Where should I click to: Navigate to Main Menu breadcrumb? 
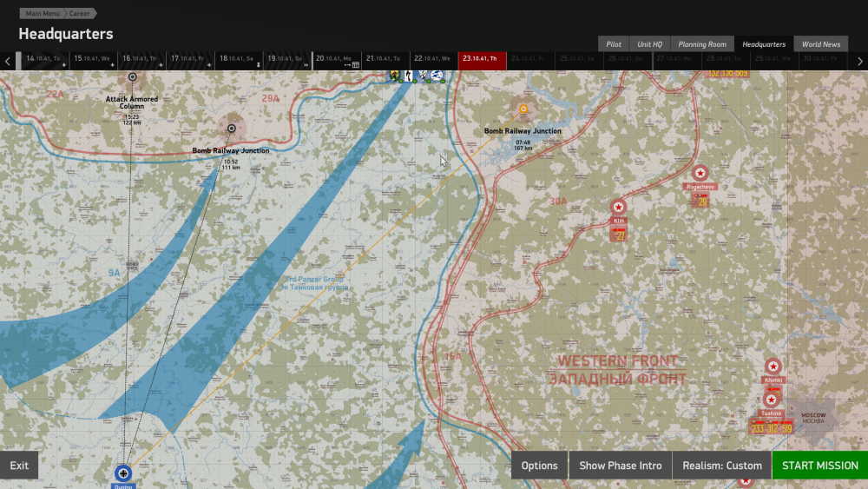[x=43, y=14]
